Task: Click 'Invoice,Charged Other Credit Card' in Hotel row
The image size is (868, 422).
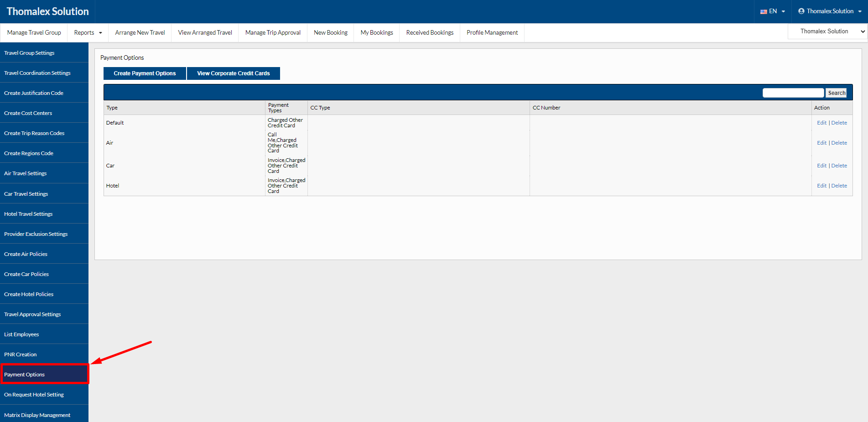Action: click(286, 186)
